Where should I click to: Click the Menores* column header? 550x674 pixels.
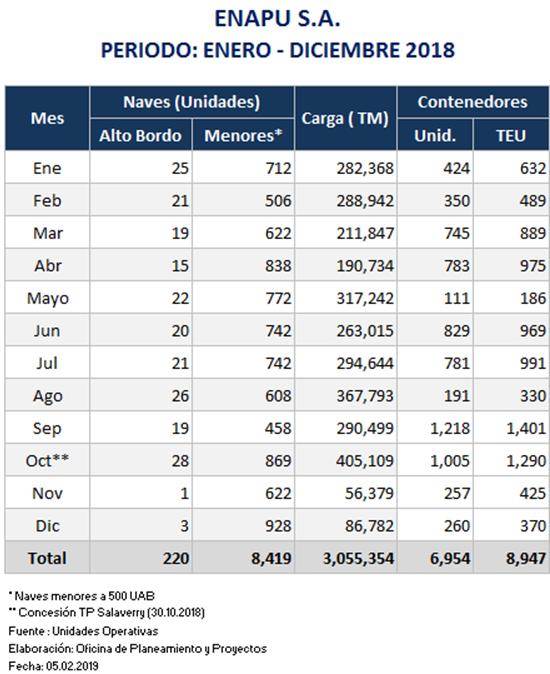pos(243,135)
